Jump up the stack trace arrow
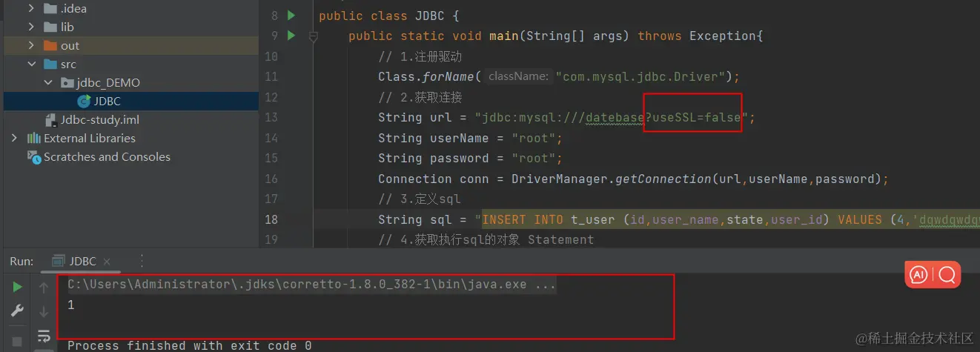This screenshot has width=980, height=352. click(43, 287)
